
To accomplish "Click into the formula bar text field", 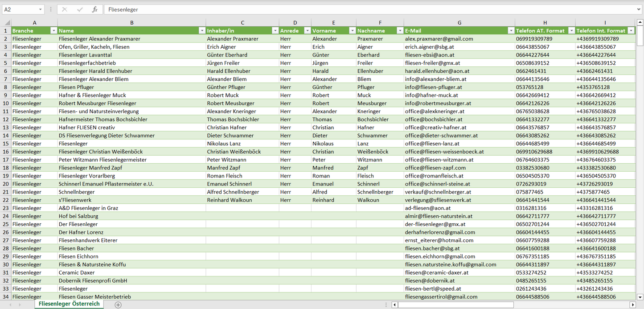I will pos(357,9).
